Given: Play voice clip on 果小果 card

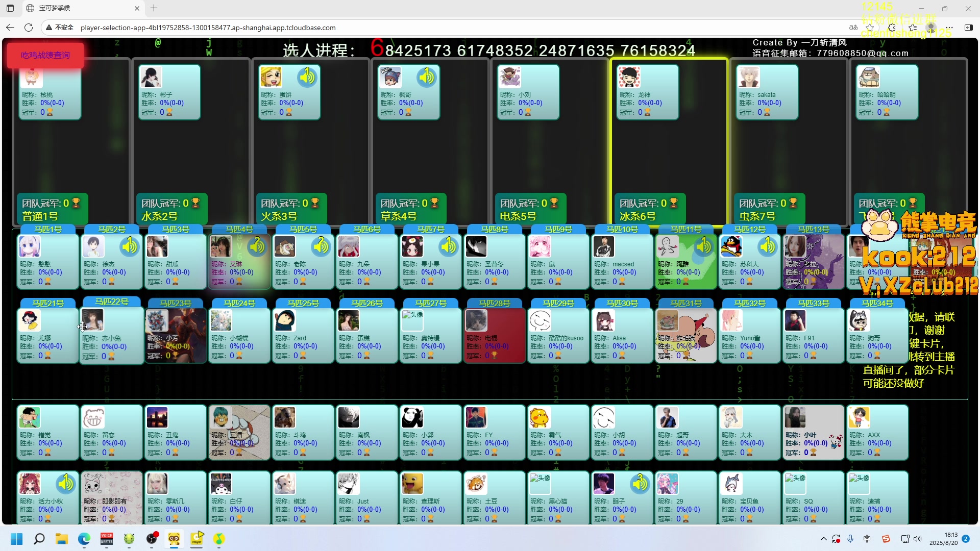Looking at the screenshot, I should tap(448, 247).
